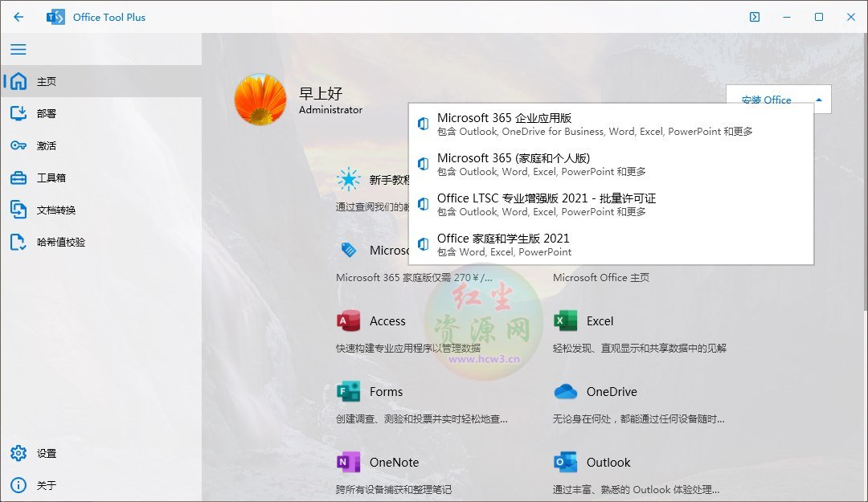Click 快速构建专业应用程序以管理数据 description

pos(408,348)
